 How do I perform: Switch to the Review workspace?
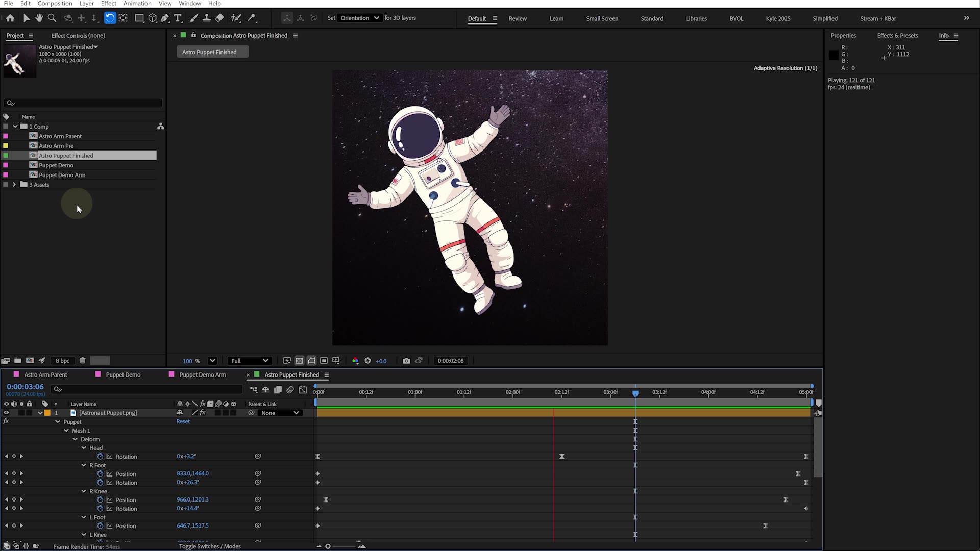(518, 18)
